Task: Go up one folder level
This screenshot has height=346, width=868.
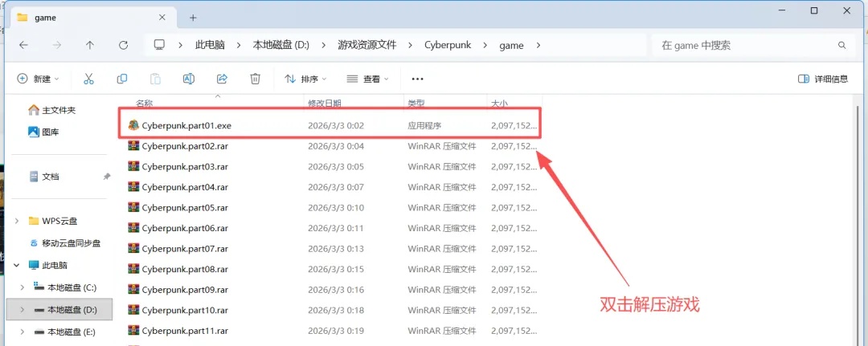Action: pyautogui.click(x=90, y=45)
